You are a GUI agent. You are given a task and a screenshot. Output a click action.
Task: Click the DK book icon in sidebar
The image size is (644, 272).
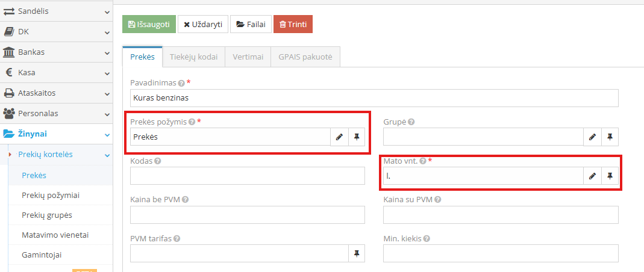(8, 32)
